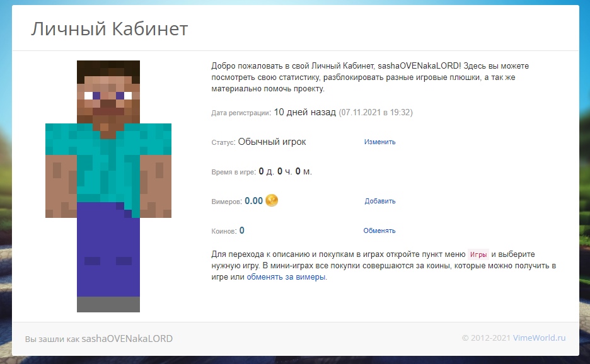The width and height of the screenshot is (590, 364).
Task: Visit the VimeWorld.ru footer link
Action: click(539, 338)
